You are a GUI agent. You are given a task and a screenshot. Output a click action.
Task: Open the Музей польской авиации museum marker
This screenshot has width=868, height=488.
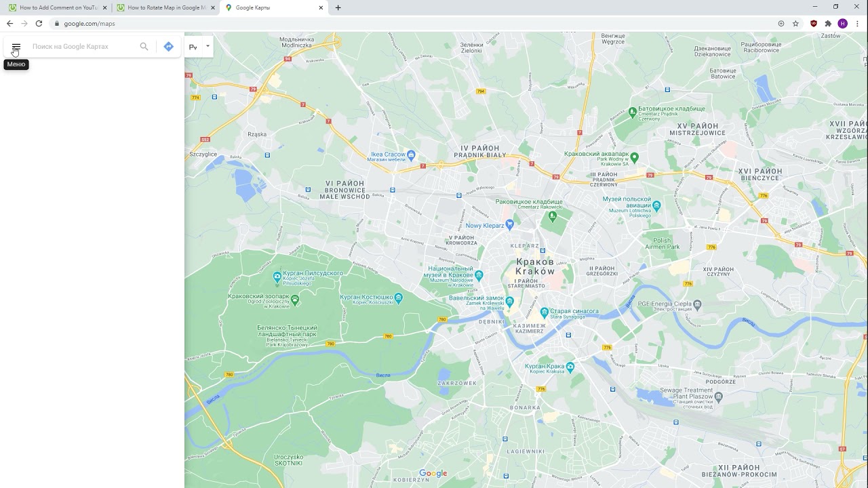[656, 205]
